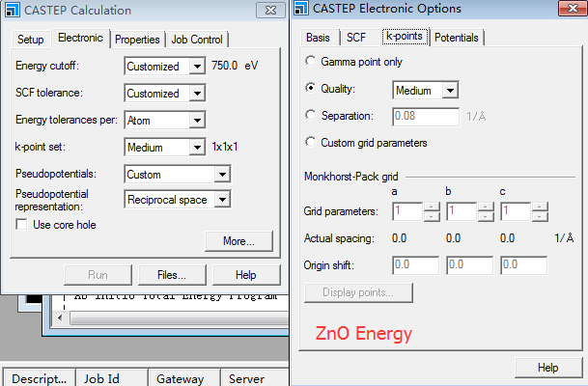
Task: Increase grid parameter a
Action: click(x=432, y=207)
